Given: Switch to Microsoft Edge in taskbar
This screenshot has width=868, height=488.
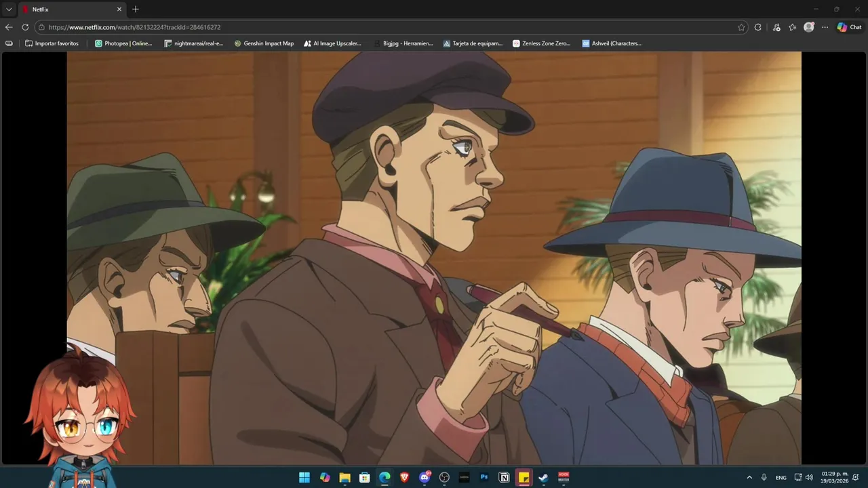Looking at the screenshot, I should pyautogui.click(x=384, y=477).
